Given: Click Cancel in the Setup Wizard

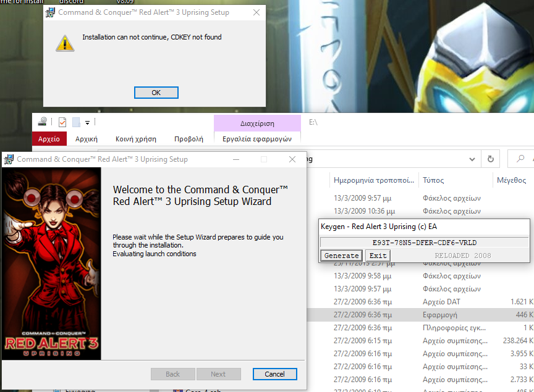Looking at the screenshot, I should pos(275,374).
